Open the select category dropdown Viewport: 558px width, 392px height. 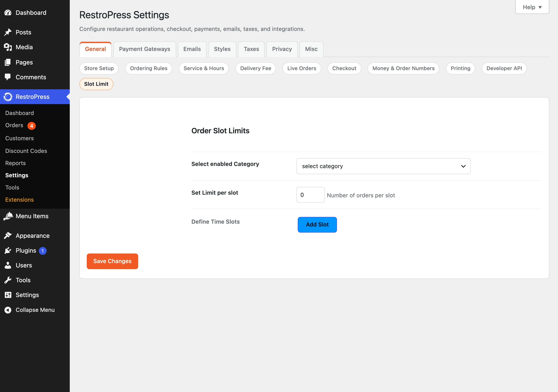383,166
